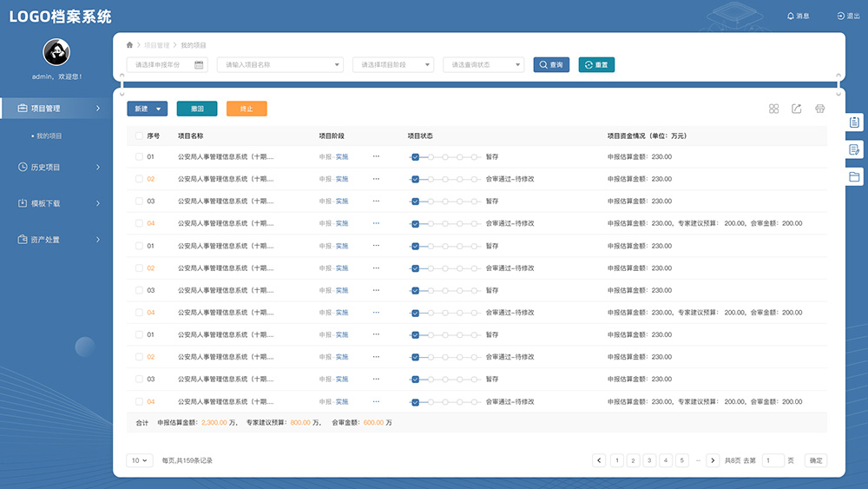Click the 重置 reset button

coord(597,65)
